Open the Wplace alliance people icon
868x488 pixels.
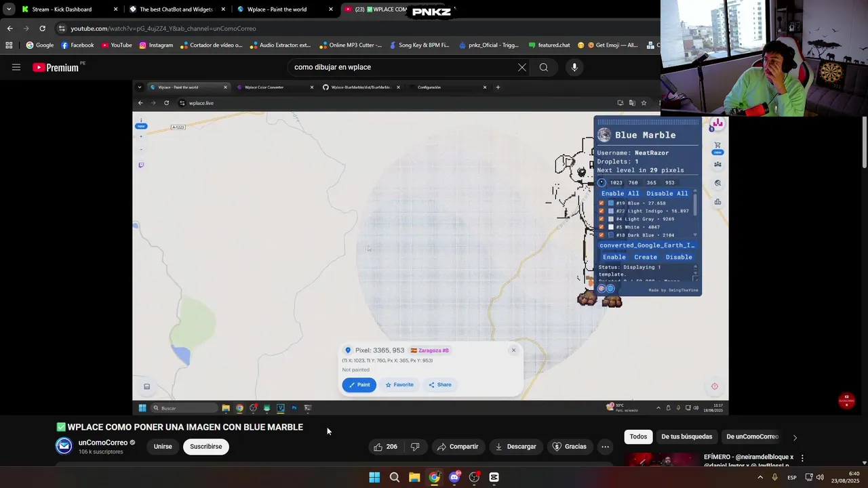[x=717, y=164]
